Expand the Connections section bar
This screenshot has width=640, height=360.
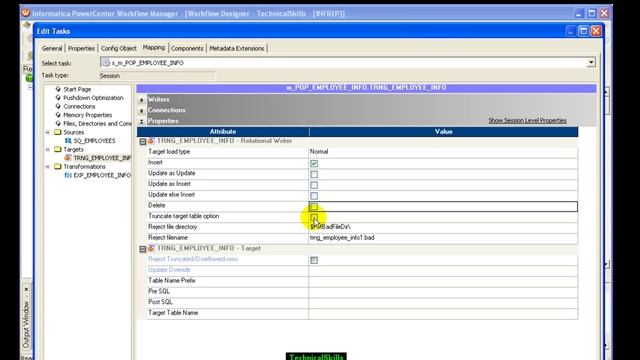[x=141, y=111]
